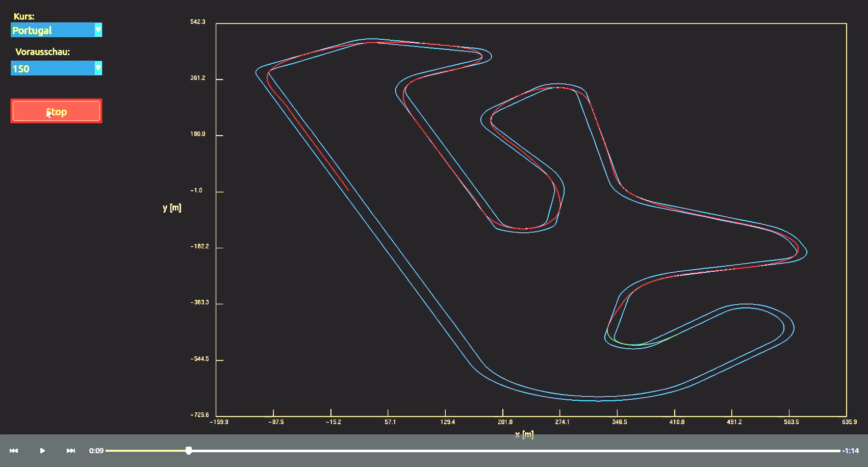Click the x [m] axis label

coord(524,434)
